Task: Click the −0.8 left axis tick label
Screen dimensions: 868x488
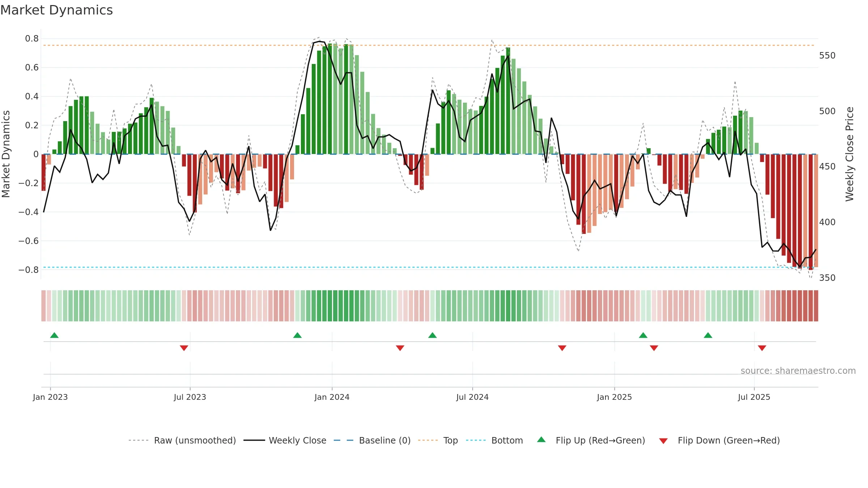Action: click(x=29, y=270)
